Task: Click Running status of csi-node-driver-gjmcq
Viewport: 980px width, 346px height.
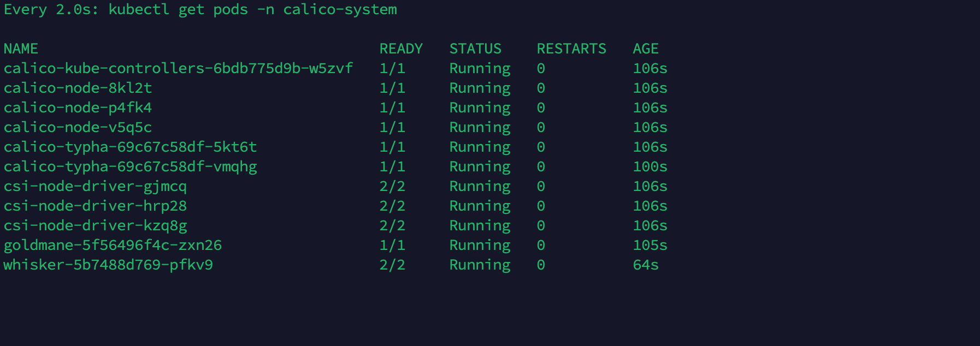Action: point(480,186)
